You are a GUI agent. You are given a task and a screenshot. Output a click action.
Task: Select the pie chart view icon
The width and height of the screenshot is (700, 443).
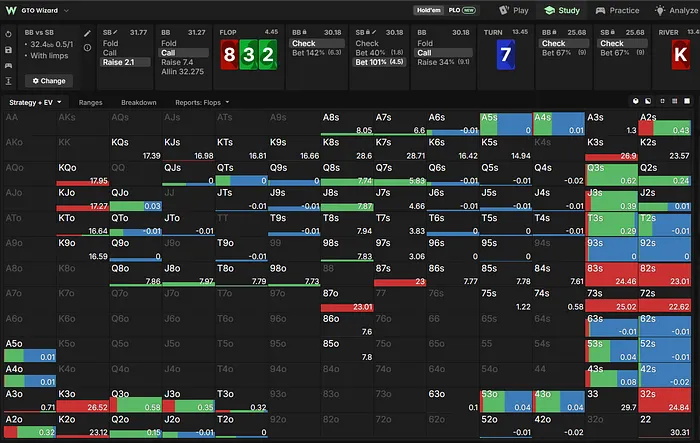(x=636, y=101)
